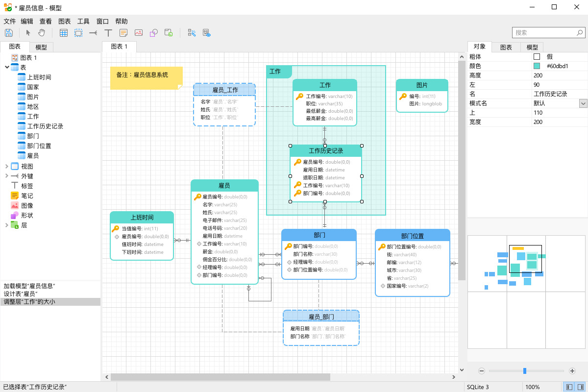Choose the image insert tool icon
588x392 pixels.
pos(139,33)
